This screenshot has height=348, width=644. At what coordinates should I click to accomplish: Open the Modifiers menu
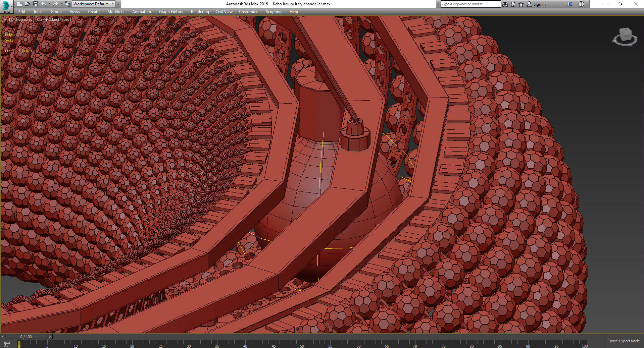click(x=116, y=12)
